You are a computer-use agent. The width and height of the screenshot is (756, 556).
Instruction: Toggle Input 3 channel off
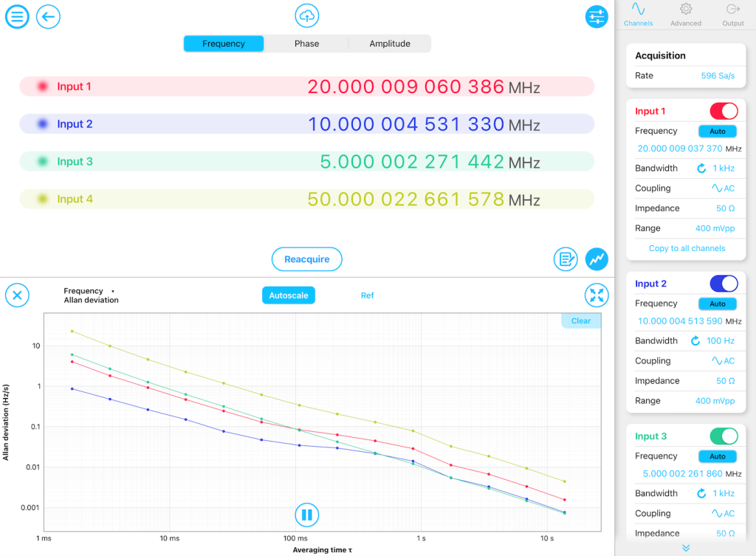pos(724,436)
